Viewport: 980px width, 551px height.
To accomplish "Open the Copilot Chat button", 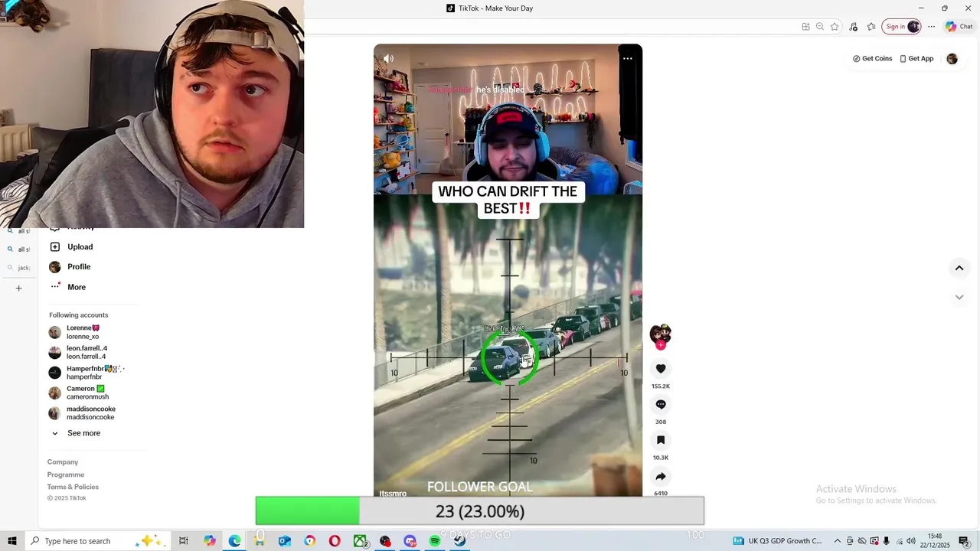I will [x=959, y=27].
